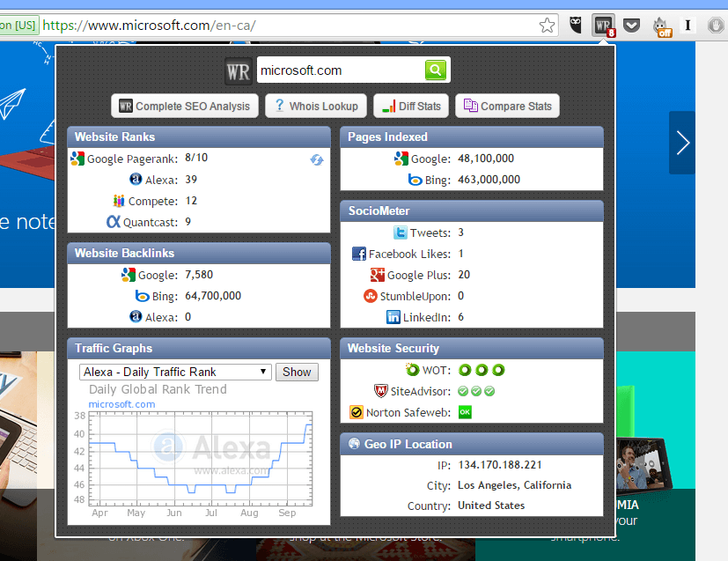Click the Norton Safeweb icon
The image size is (728, 561).
coord(357,412)
